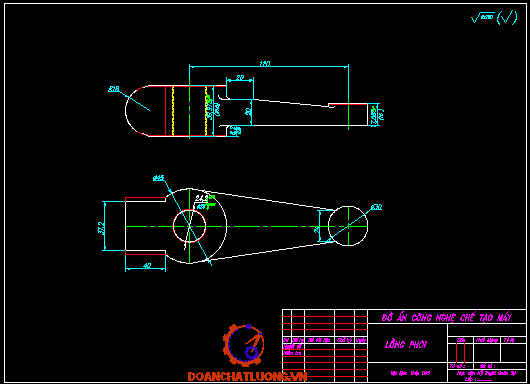This screenshot has height=384, width=530.
Task: Select the large diameter label above bottom view
Action: [x=159, y=177]
